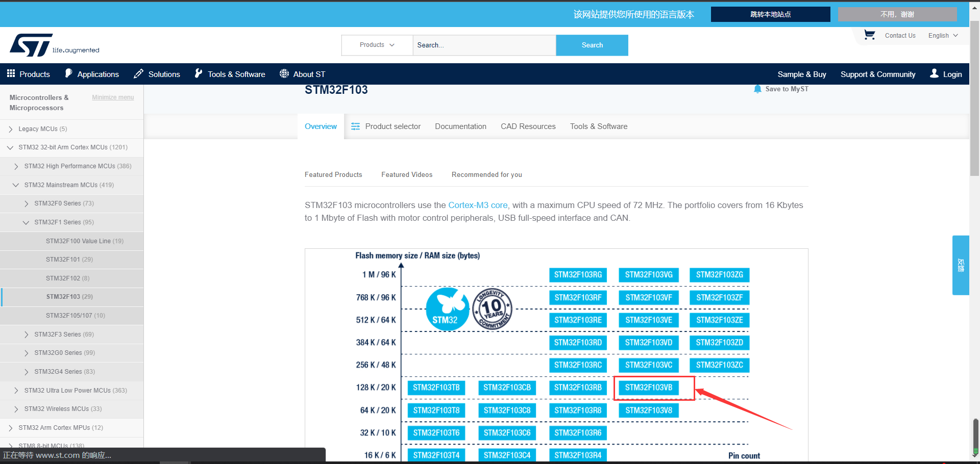Click the page vertical scrollbar

(974, 99)
